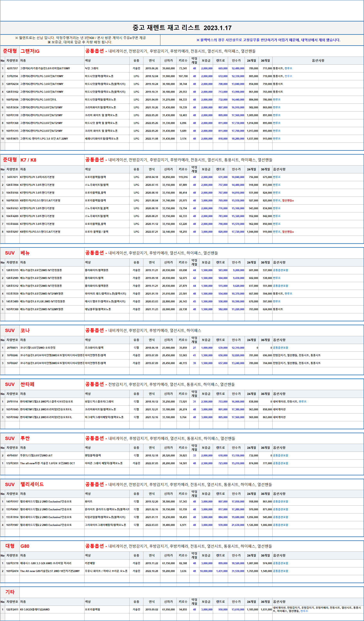Viewport: 364px width, 621px height.
Task: Select vehicle number 153호7814
Action: coord(12,517)
